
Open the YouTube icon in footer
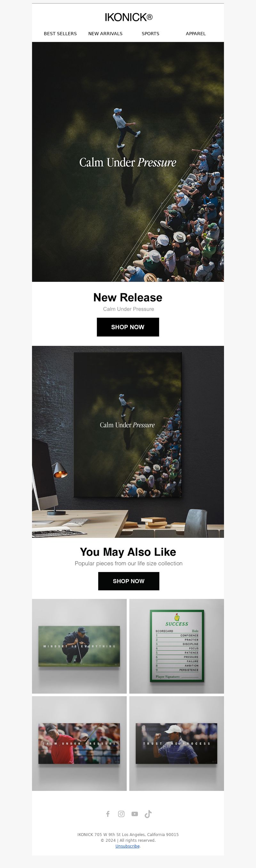pos(135,814)
